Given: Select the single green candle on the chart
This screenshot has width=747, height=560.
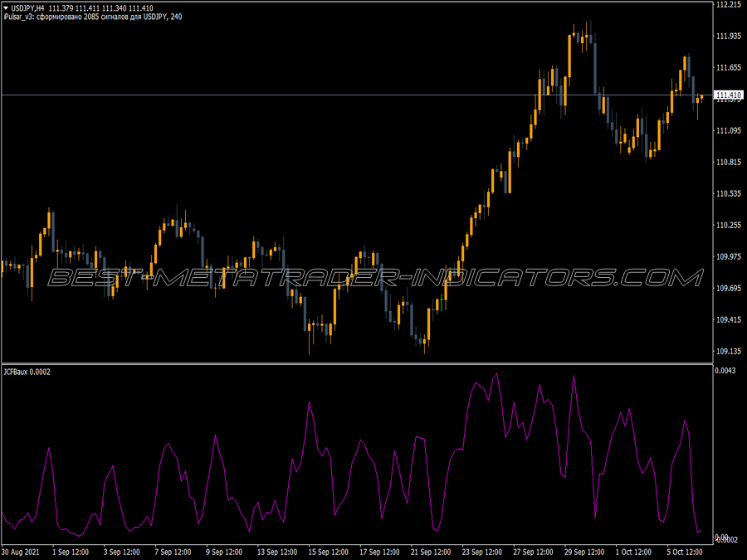Looking at the screenshot, I should [x=442, y=303].
